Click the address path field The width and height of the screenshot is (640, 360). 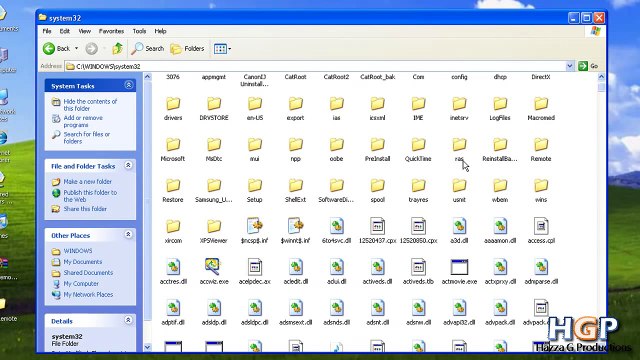coord(316,66)
